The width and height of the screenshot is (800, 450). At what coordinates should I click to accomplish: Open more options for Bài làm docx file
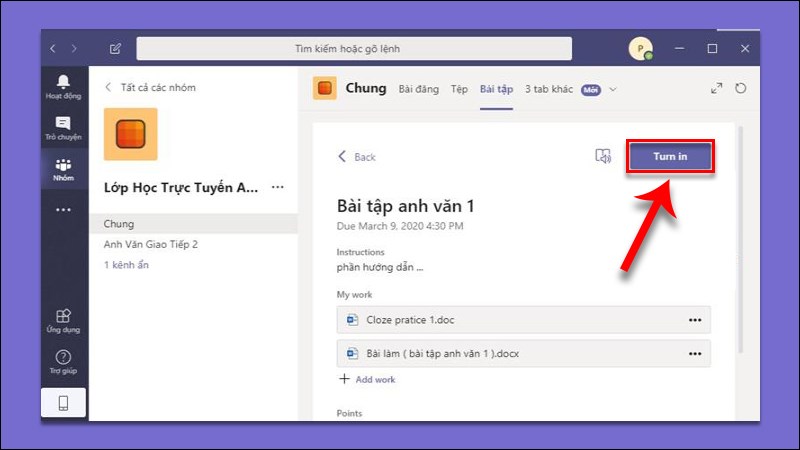695,354
